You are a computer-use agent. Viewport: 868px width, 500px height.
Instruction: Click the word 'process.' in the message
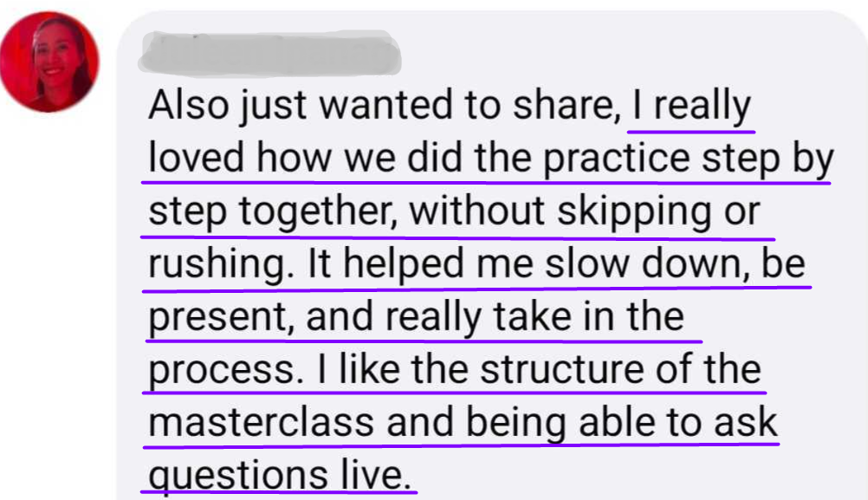click(x=226, y=370)
